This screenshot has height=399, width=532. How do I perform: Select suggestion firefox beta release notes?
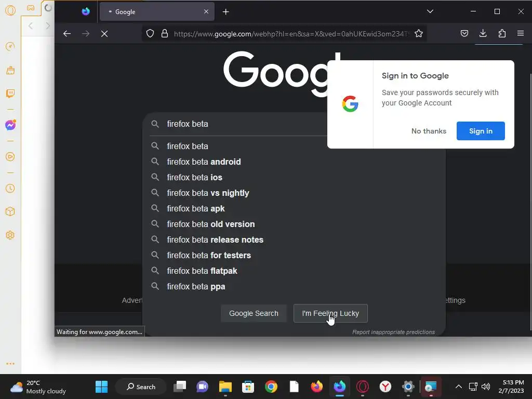click(x=294, y=240)
